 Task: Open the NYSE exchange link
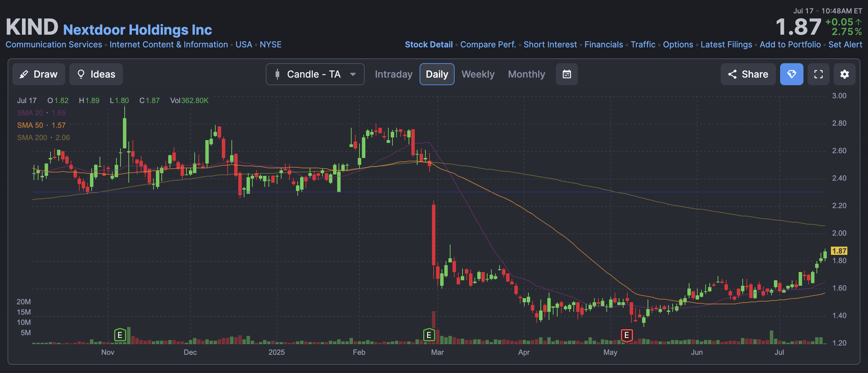[x=271, y=45]
